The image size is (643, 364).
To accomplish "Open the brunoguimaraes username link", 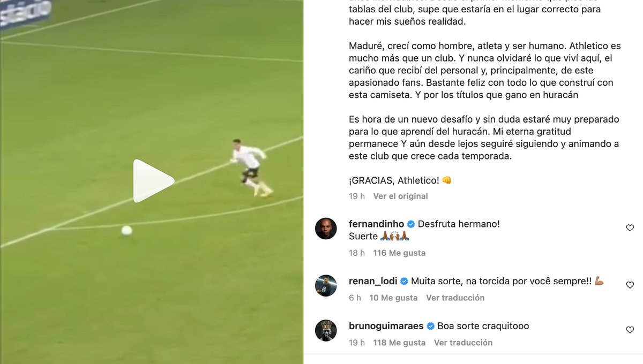I will click(x=386, y=326).
